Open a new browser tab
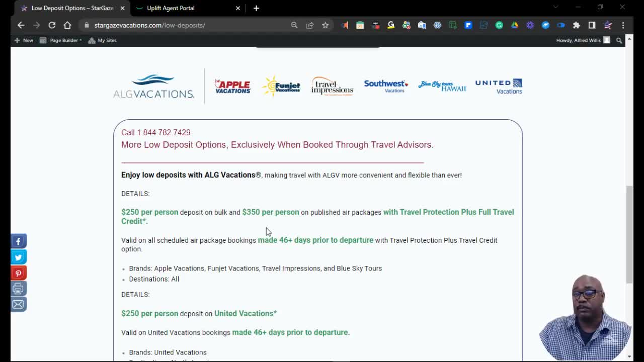 [x=256, y=8]
